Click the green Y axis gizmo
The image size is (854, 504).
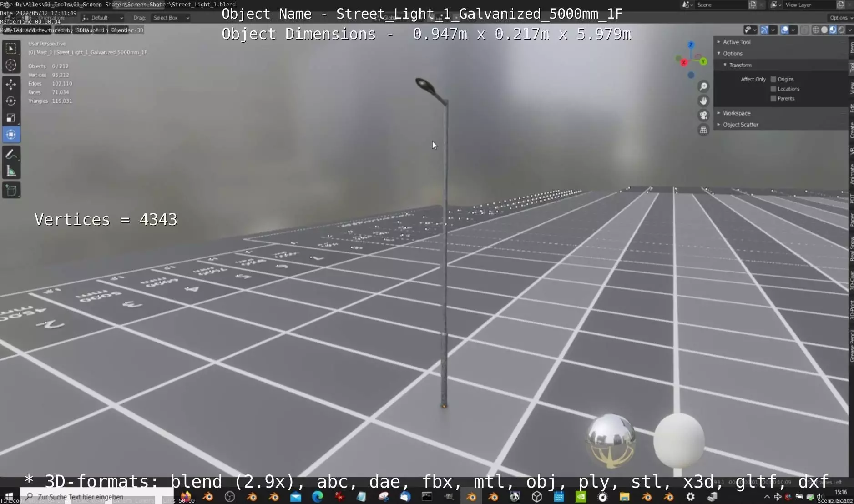point(703,61)
